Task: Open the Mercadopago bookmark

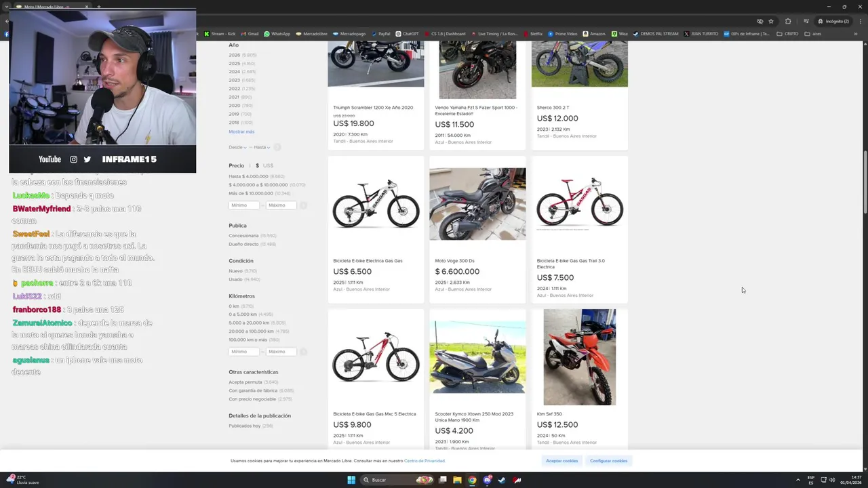Action: coord(349,34)
